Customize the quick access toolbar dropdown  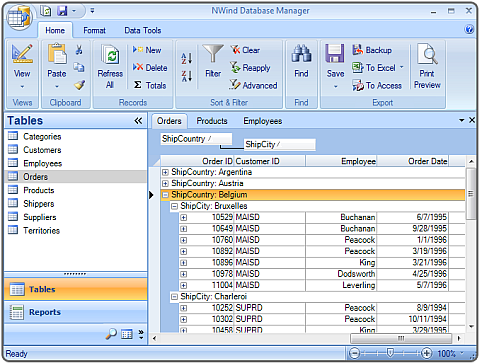tap(92, 11)
